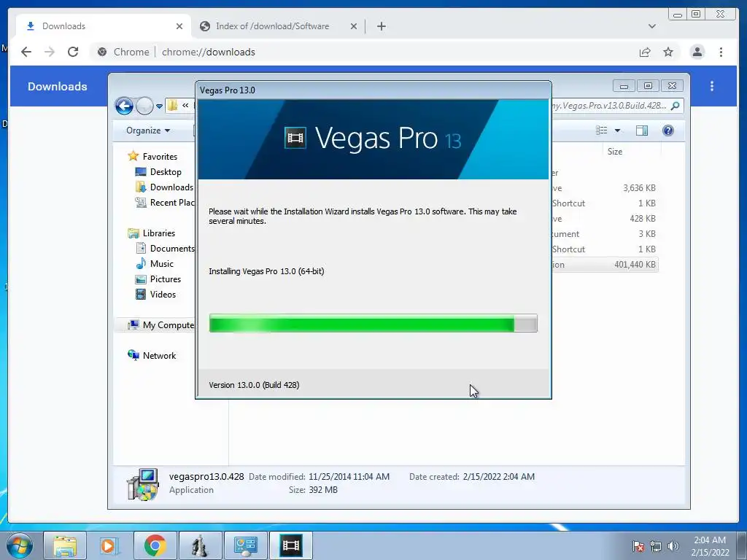The height and width of the screenshot is (560, 747).
Task: Click Chrome's forward navigation arrow
Action: (x=50, y=52)
